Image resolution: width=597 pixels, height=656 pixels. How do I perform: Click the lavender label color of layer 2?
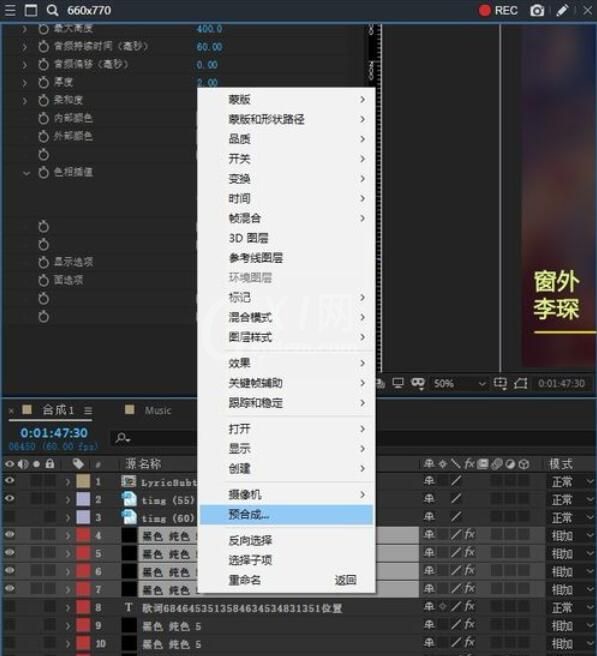click(83, 499)
